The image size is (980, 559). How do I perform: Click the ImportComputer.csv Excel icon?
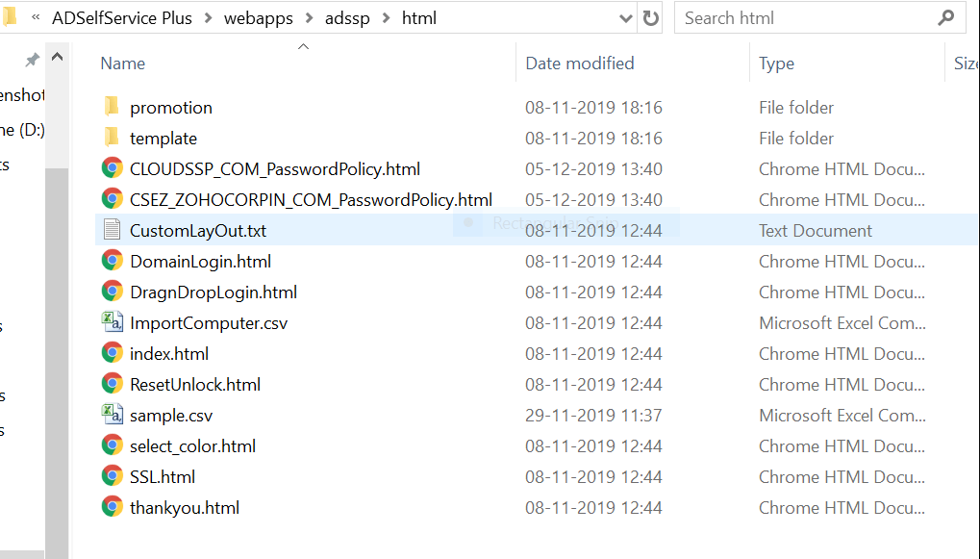(112, 322)
